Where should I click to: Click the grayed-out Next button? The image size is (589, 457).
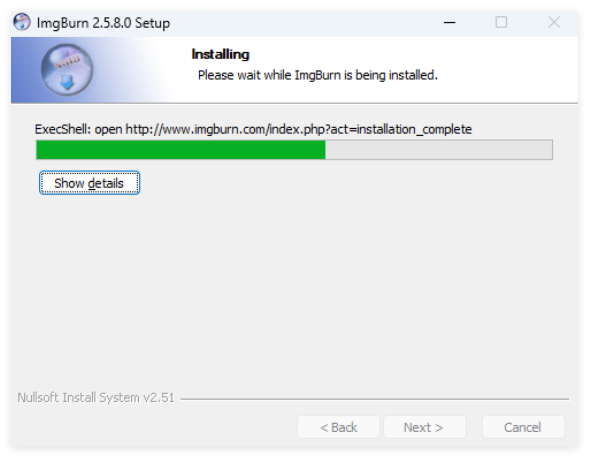(x=424, y=427)
